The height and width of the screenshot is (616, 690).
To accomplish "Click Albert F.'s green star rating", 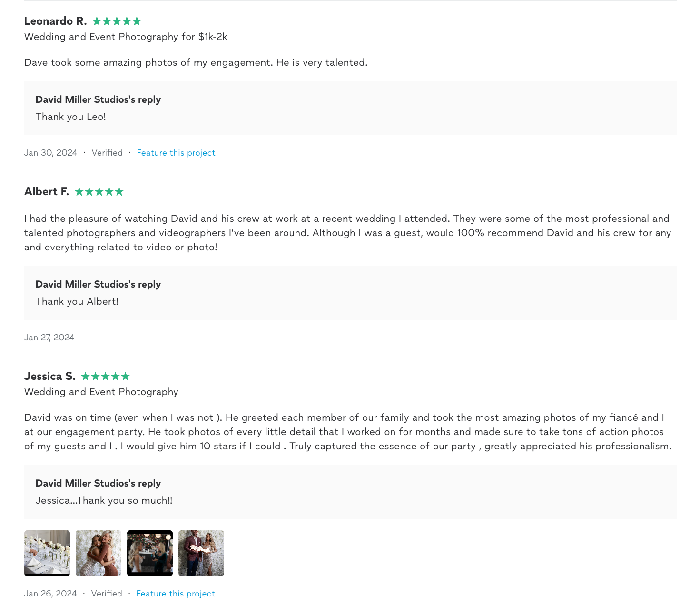I will click(99, 192).
